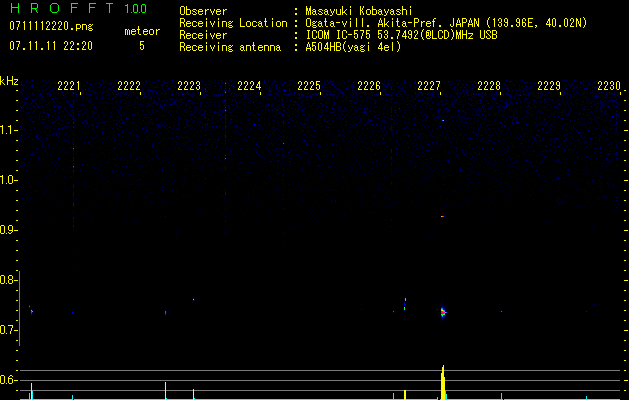Click the 0.7 kHz frequency label
The image size is (629, 400).
[8, 330]
